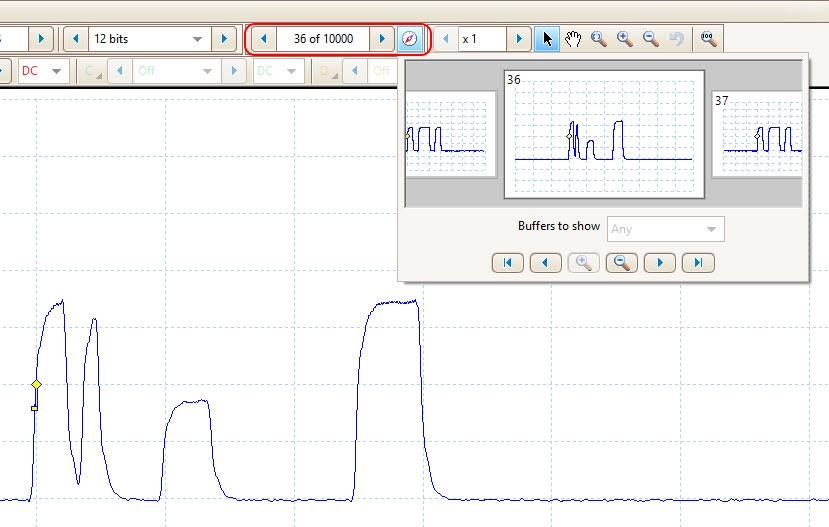The image size is (829, 527).
Task: Click the zoom in magnifier tool
Action: (x=624, y=39)
